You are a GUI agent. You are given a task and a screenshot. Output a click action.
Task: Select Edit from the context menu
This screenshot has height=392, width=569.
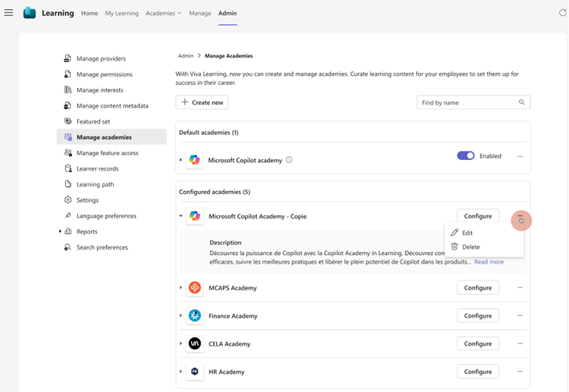tap(467, 233)
